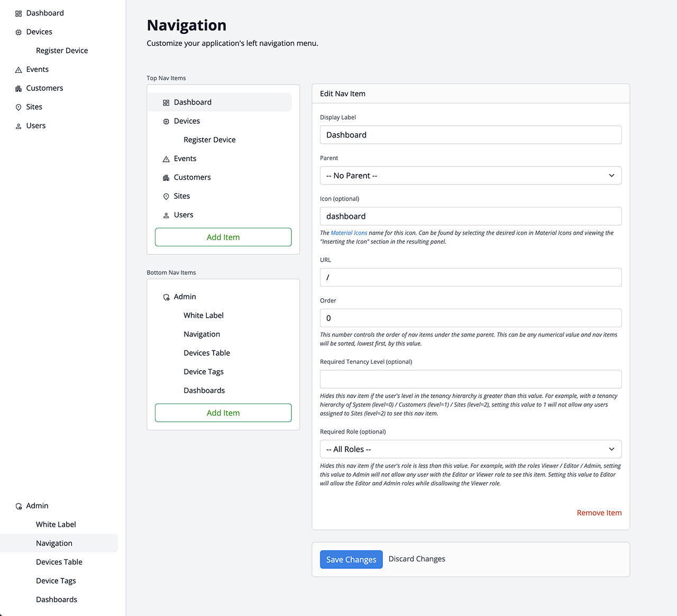Screen dimensions: 677x616
Task: Expand the Required Role dropdown
Action: (x=470, y=449)
